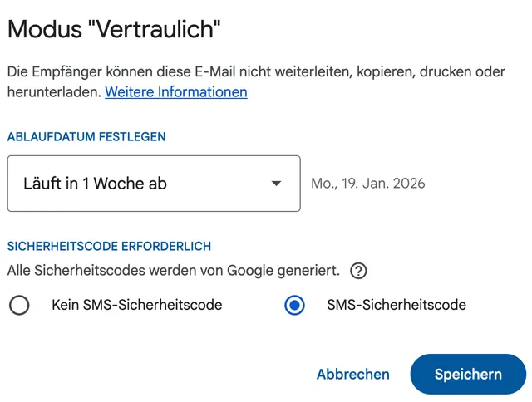
Task: Select the filled 'SMS-Sicherheitscode' radio button
Action: click(294, 306)
